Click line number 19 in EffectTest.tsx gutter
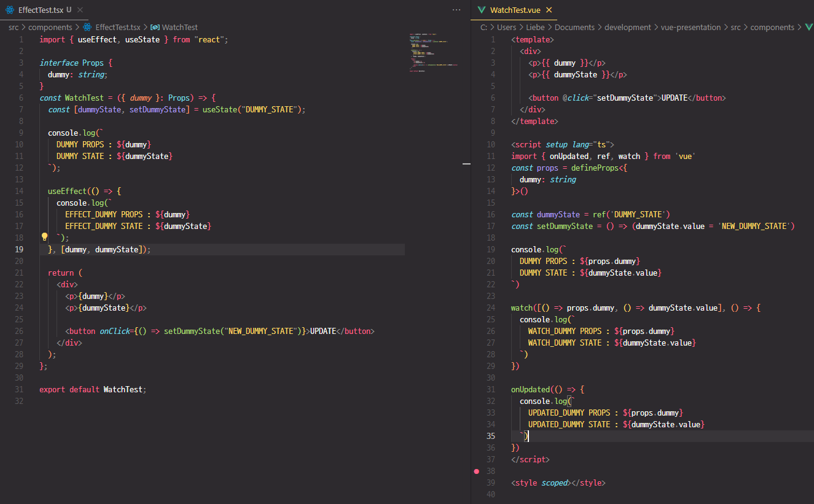Image resolution: width=814 pixels, height=504 pixels. [x=19, y=249]
